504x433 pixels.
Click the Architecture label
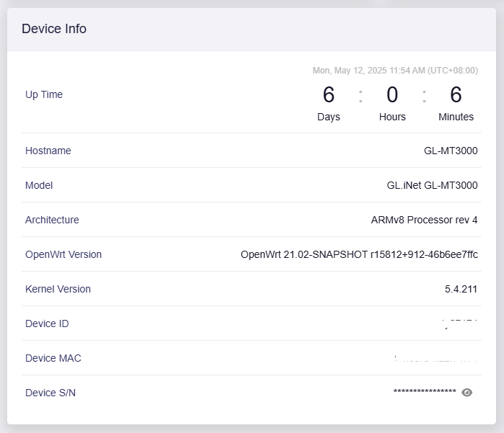52,220
